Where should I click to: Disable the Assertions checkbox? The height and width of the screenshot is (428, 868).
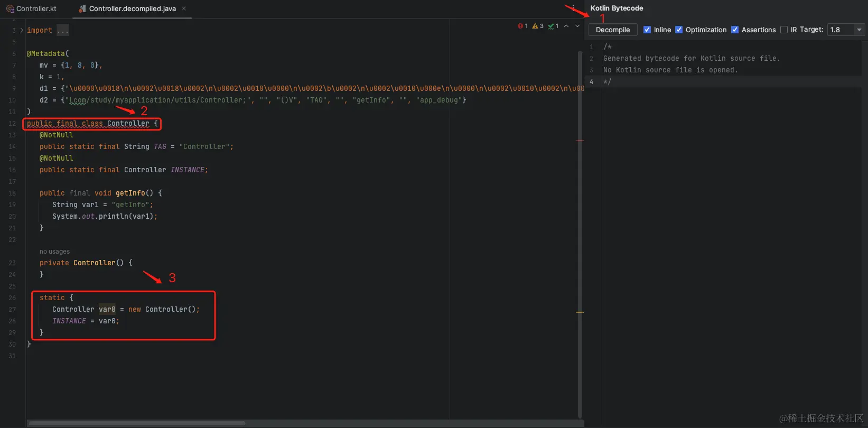[x=735, y=30]
